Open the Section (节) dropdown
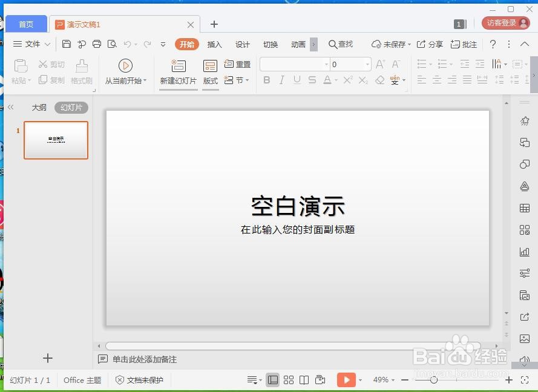This screenshot has height=392, width=538. pyautogui.click(x=237, y=80)
